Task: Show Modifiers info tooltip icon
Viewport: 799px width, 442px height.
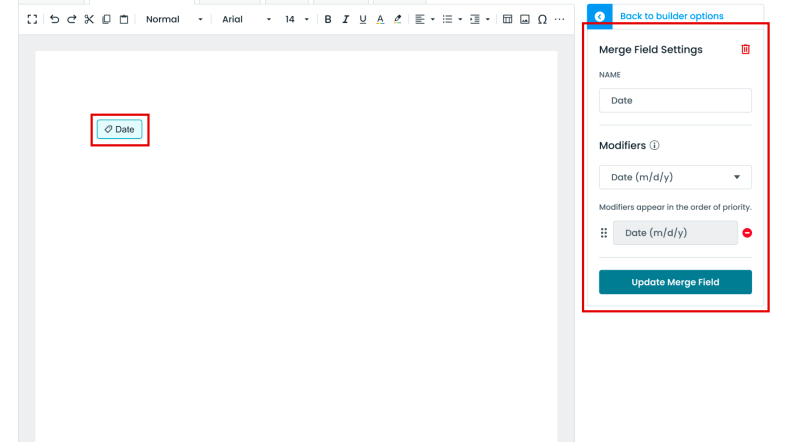Action: 654,145
